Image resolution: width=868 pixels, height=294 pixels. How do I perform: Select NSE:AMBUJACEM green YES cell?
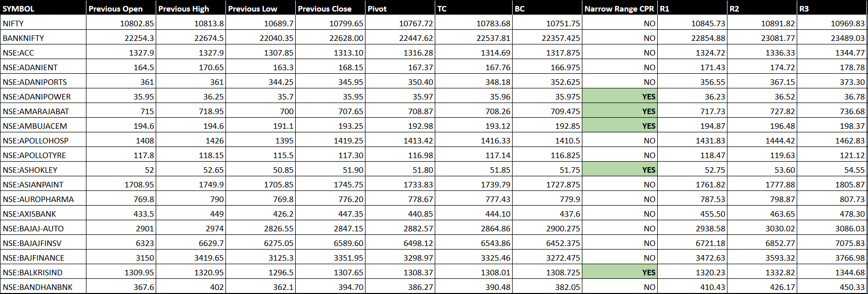click(620, 126)
